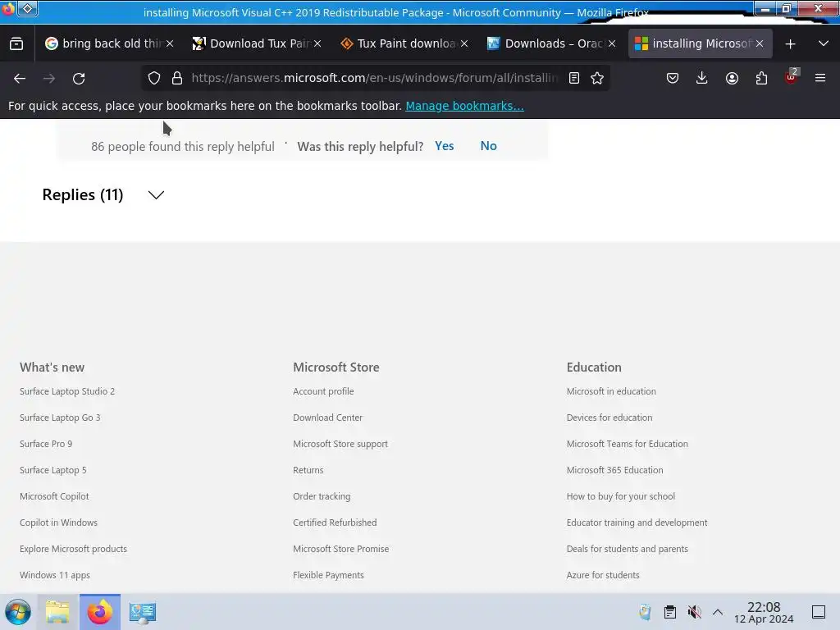
Task: Open system settings taskbar icon
Action: tap(142, 612)
